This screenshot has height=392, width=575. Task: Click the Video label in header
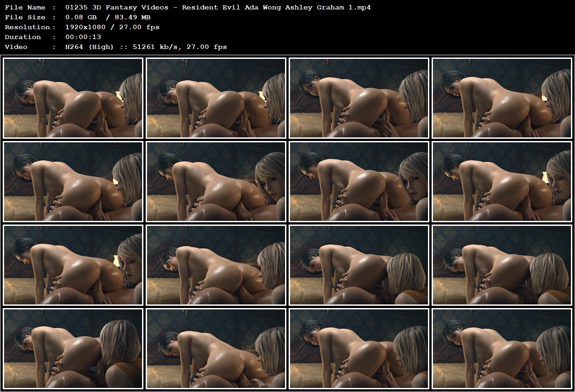click(16, 47)
